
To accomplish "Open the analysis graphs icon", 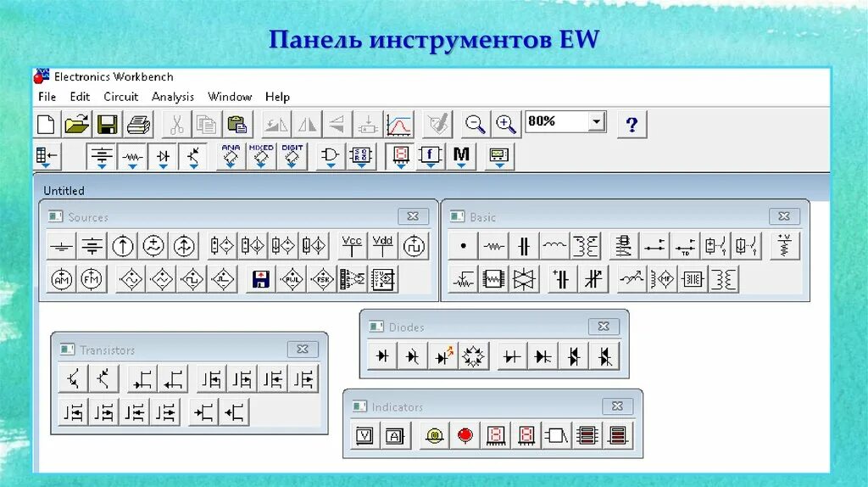I will pos(399,124).
